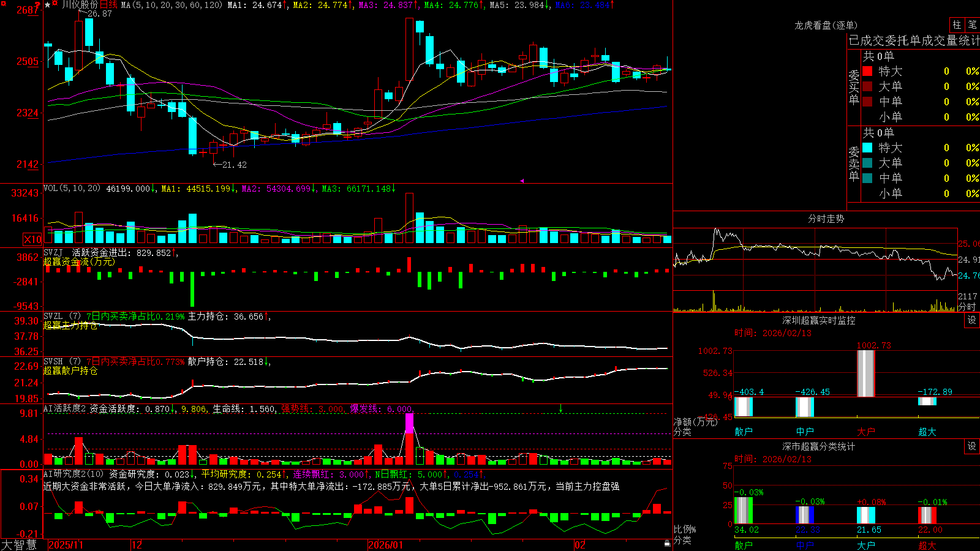
Task: Click the 分时走势 panel title
Action: coord(826,219)
